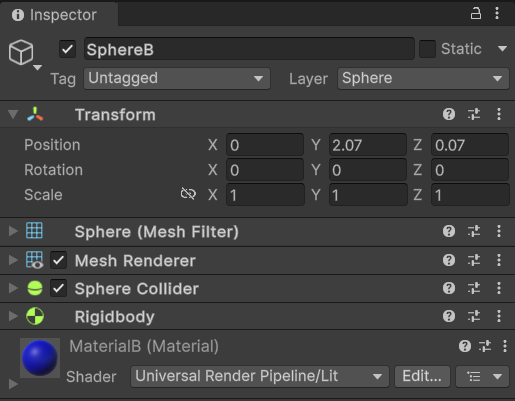Open the Rigidbody component kebab menu
515x401 pixels.
tap(499, 316)
